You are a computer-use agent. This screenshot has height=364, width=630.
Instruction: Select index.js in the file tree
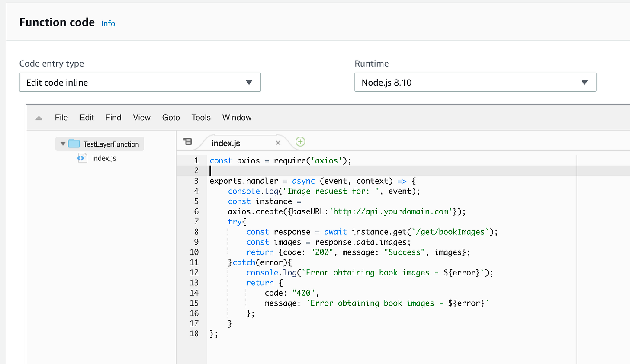104,158
